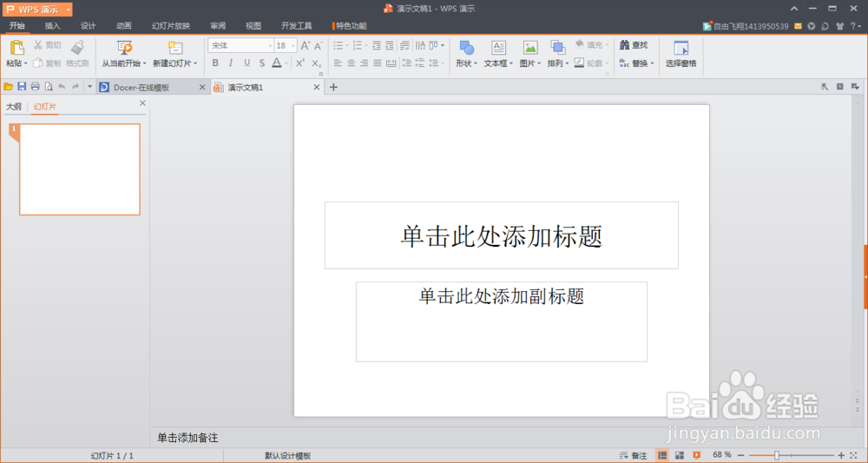This screenshot has width=868, height=463.
Task: Decrease font size with A- icon
Action: pos(319,45)
